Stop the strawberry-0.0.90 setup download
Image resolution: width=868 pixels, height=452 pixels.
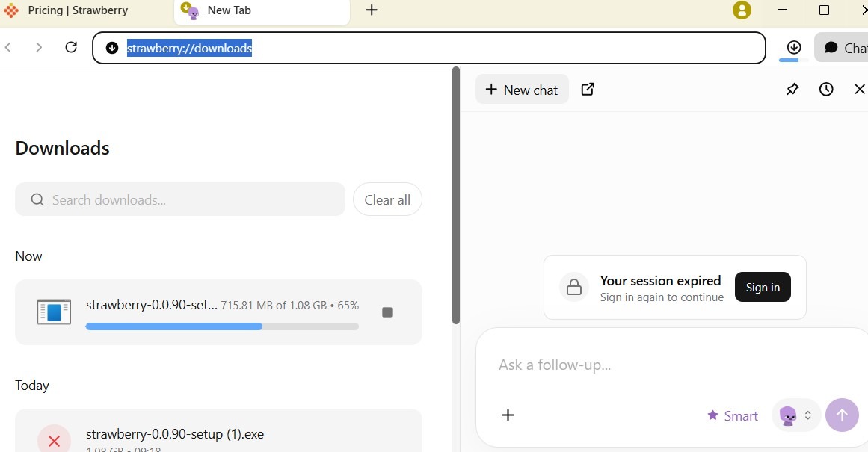pos(387,312)
